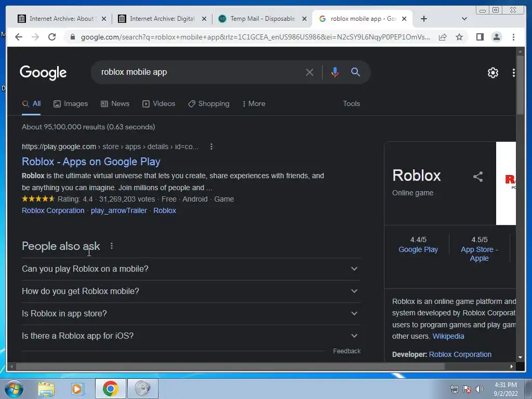Share this page via address bar icon
532x399 pixels.
coord(443,37)
